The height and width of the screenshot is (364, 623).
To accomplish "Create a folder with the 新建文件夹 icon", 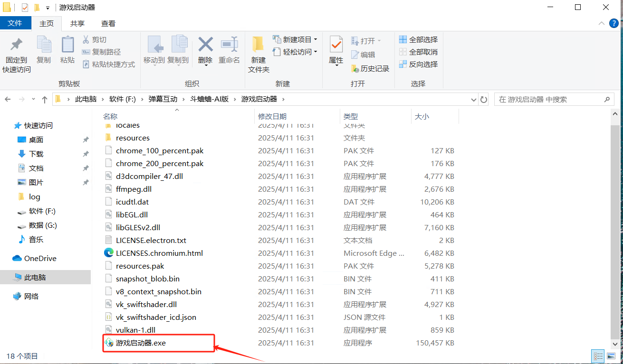I will (259, 46).
